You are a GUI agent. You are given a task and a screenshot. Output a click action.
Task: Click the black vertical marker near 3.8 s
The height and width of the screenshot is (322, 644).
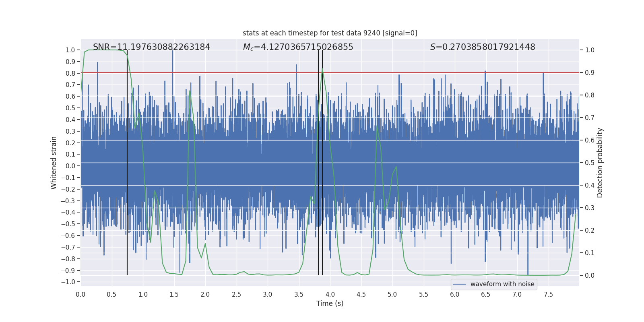coord(318,163)
